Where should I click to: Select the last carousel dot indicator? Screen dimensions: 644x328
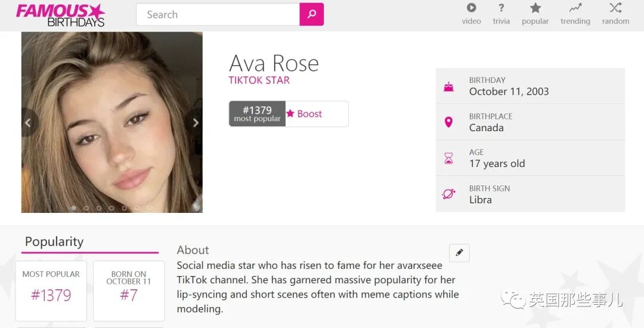click(x=150, y=208)
